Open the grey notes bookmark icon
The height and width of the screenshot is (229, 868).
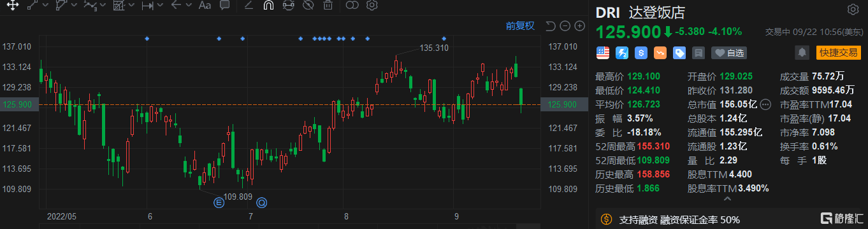point(698,53)
